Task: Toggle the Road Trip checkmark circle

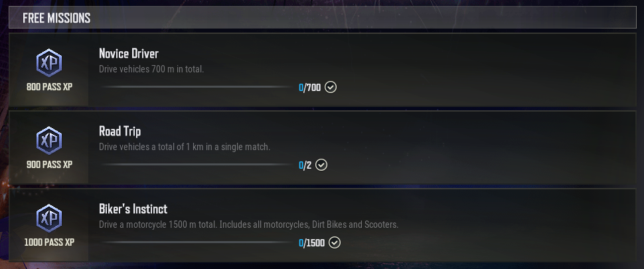Action: (321, 165)
